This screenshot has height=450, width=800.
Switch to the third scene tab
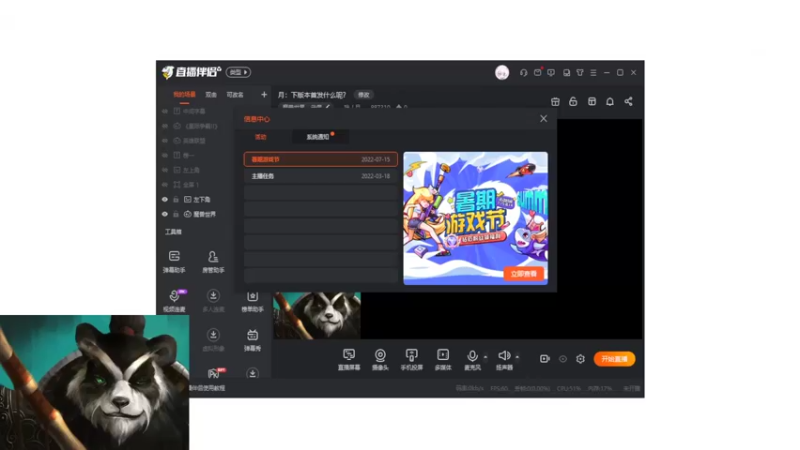pos(235,95)
